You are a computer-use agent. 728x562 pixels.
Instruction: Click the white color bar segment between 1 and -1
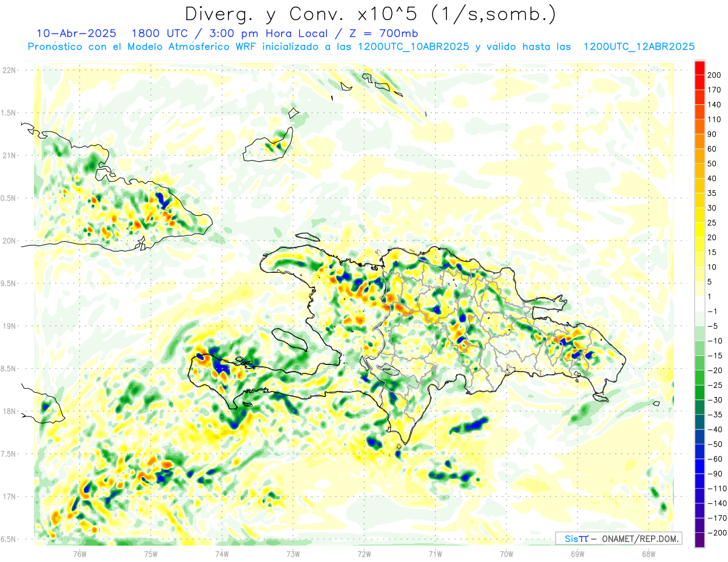click(699, 304)
